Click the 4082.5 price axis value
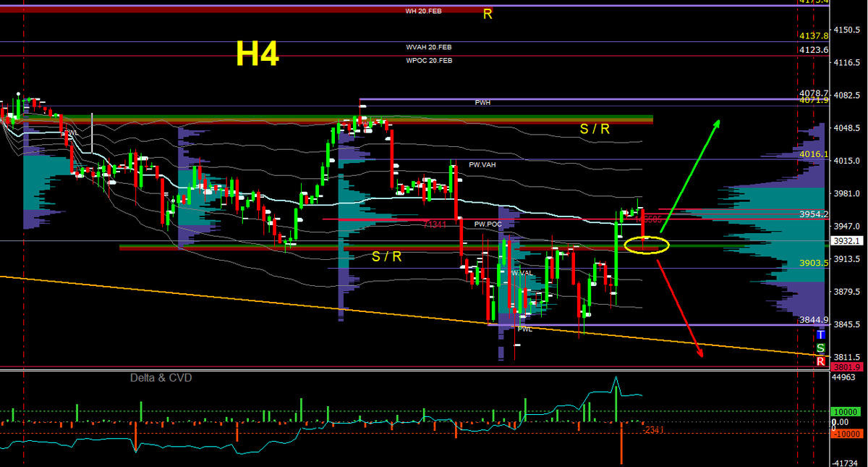This screenshot has height=467, width=868. pyautogui.click(x=848, y=96)
